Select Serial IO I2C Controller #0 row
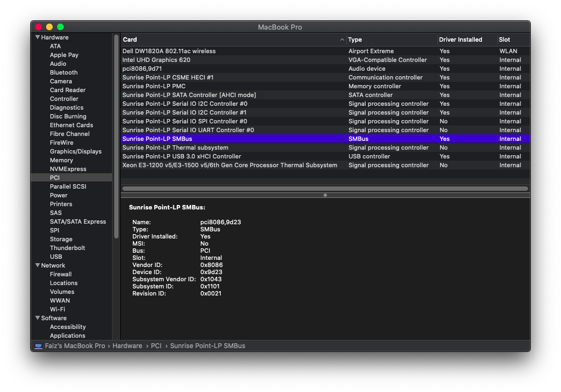Screen dimensions: 561x392 pos(325,104)
